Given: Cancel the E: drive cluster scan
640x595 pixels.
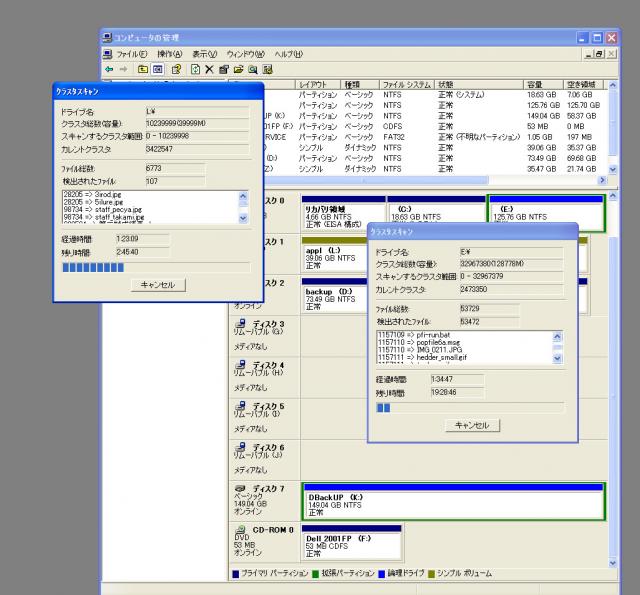Looking at the screenshot, I should (471, 425).
